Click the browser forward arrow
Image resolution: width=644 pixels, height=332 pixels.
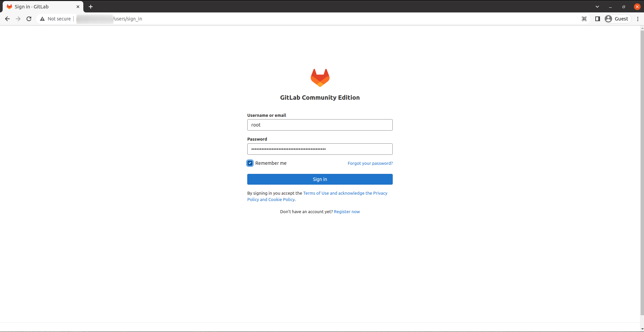point(18,19)
